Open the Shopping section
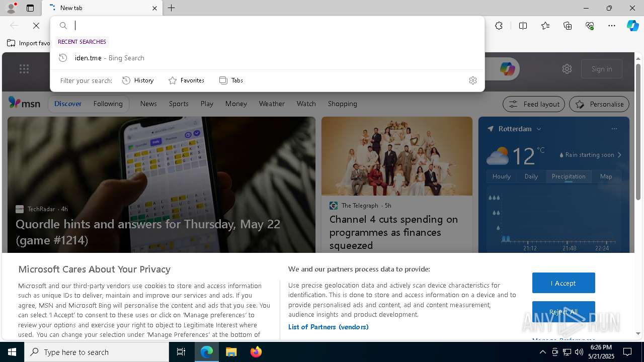The image size is (644, 362). click(x=342, y=104)
